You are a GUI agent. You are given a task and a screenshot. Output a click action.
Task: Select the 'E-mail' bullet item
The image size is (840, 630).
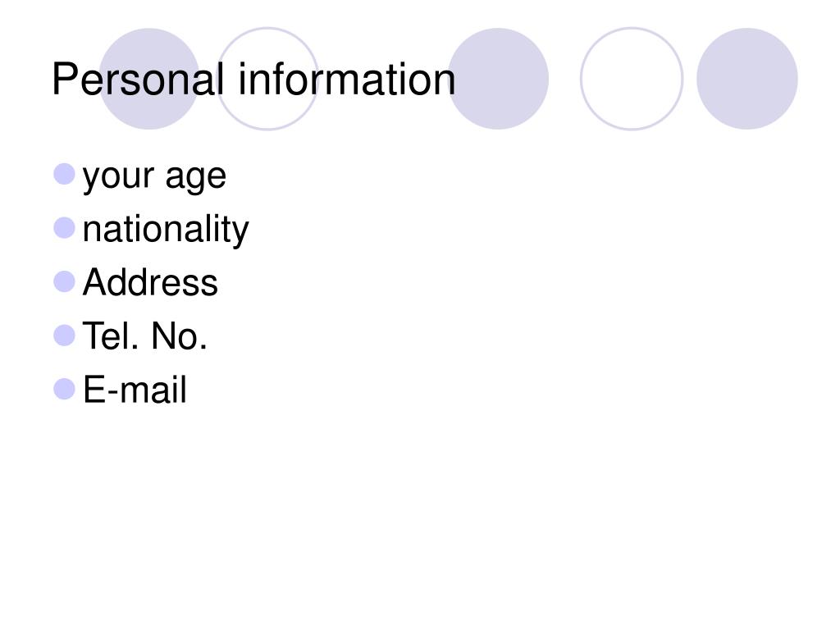(x=135, y=390)
